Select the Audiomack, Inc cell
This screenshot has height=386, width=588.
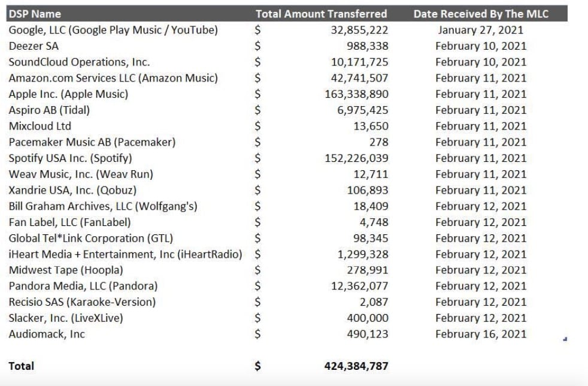click(x=47, y=334)
